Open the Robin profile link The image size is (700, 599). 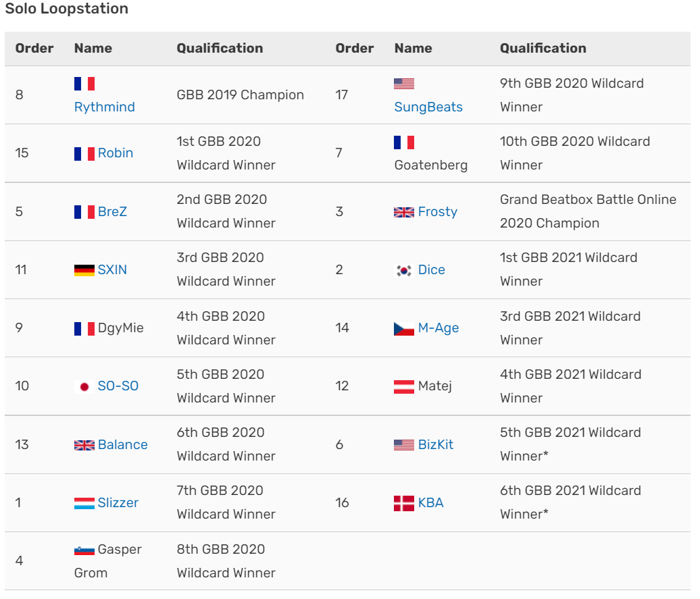[x=116, y=153]
